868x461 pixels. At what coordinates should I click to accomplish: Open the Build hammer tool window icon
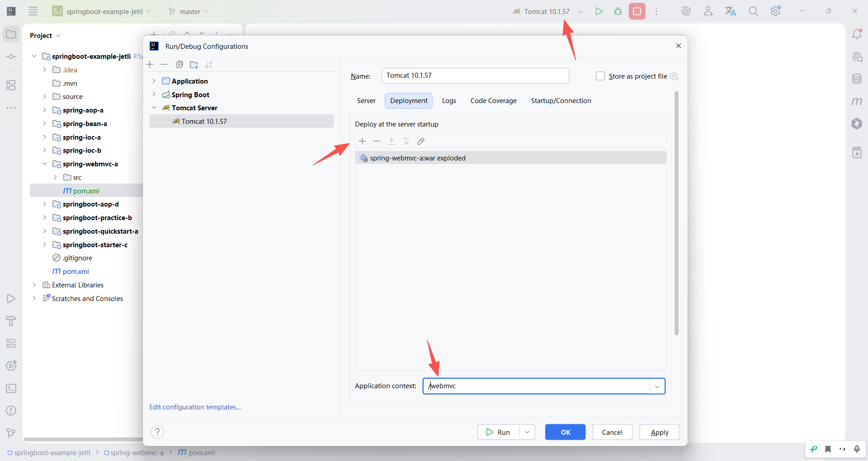tap(11, 321)
